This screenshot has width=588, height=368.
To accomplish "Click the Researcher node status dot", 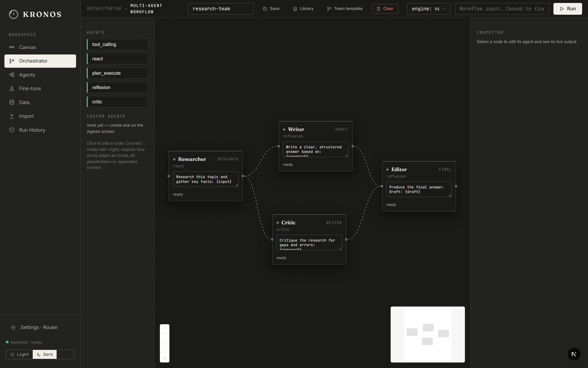I will point(174,159).
